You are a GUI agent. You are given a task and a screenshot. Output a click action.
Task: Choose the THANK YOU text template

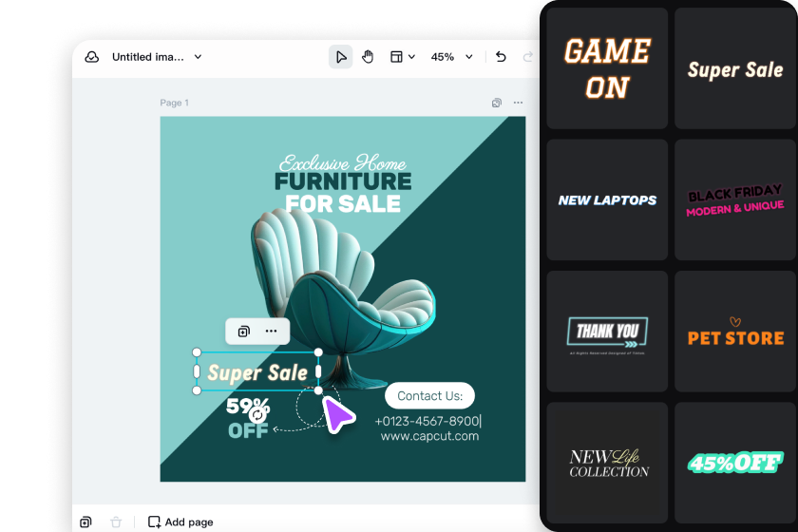[607, 332]
